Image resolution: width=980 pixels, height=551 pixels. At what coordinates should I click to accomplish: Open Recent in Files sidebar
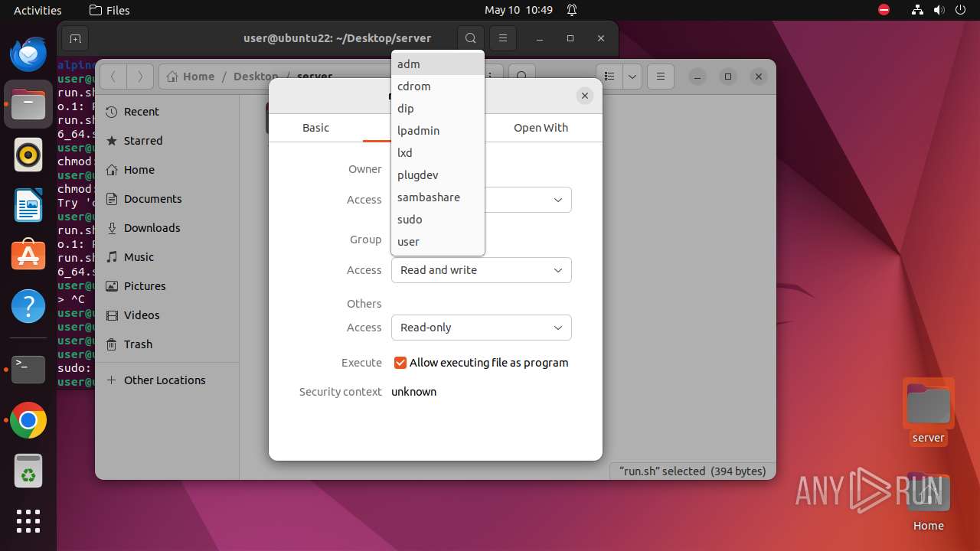167,112
